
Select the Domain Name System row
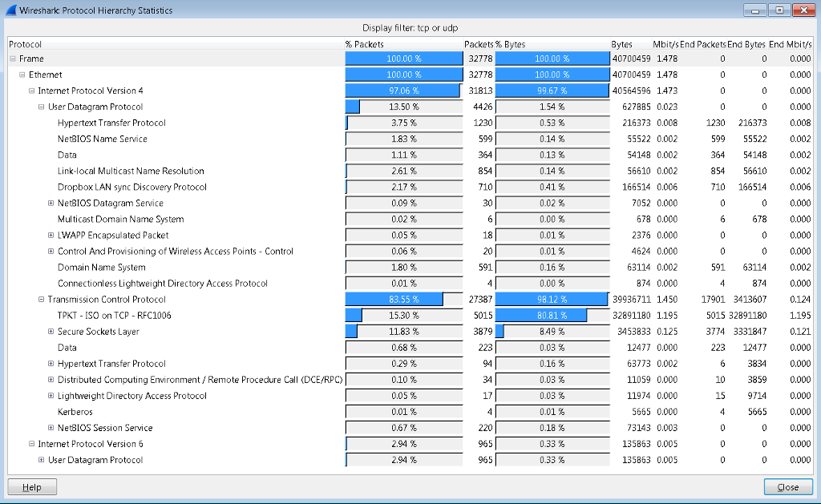tap(410, 268)
